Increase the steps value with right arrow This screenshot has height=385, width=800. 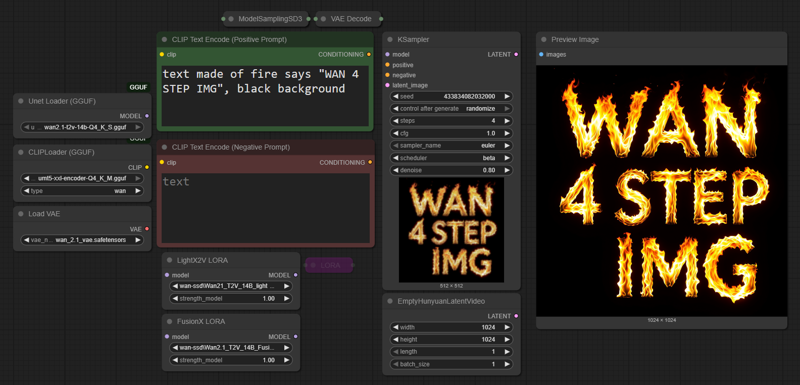tap(507, 121)
